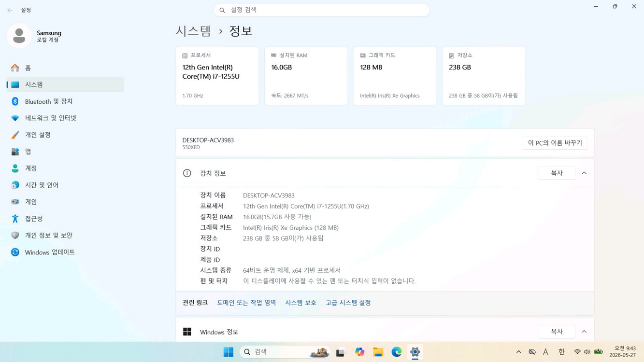Open Task View from the taskbar
Image resolution: width=644 pixels, height=362 pixels.
(341, 352)
